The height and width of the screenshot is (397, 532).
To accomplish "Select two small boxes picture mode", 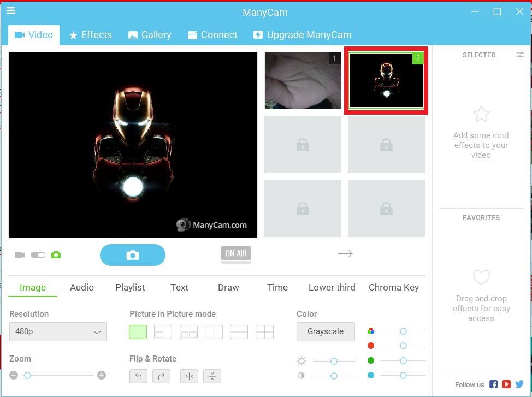I will tap(188, 332).
